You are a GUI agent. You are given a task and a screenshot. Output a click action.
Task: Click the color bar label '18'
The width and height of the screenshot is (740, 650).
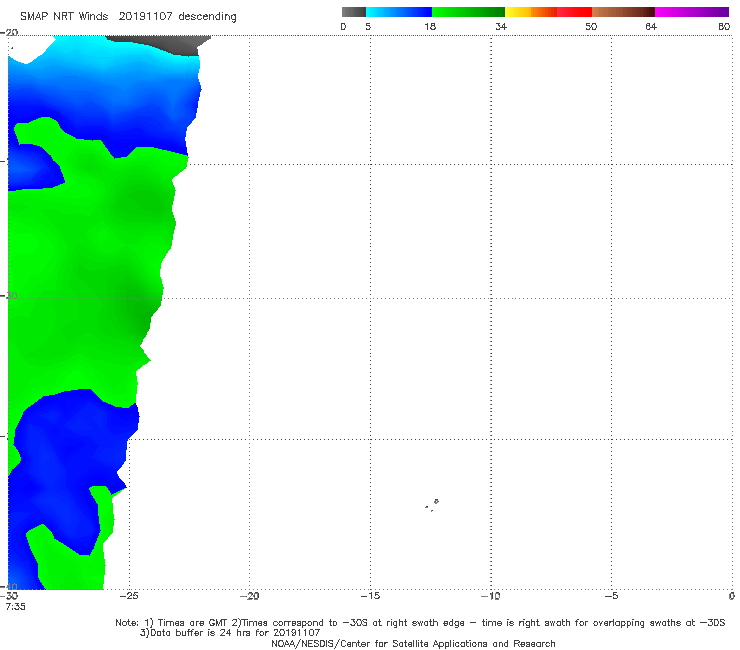coord(430,27)
